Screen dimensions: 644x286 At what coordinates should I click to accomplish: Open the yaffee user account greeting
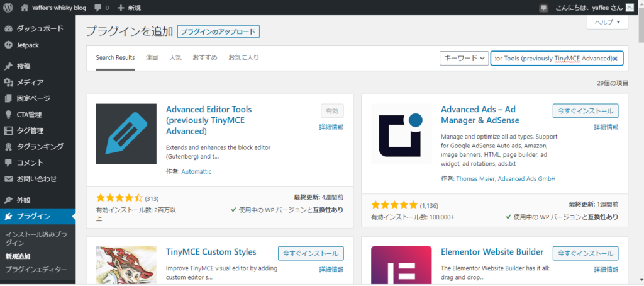pyautogui.click(x=589, y=8)
